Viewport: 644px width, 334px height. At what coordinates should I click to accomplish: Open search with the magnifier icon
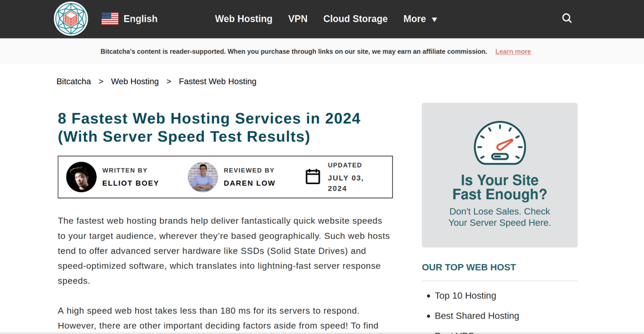coord(567,19)
